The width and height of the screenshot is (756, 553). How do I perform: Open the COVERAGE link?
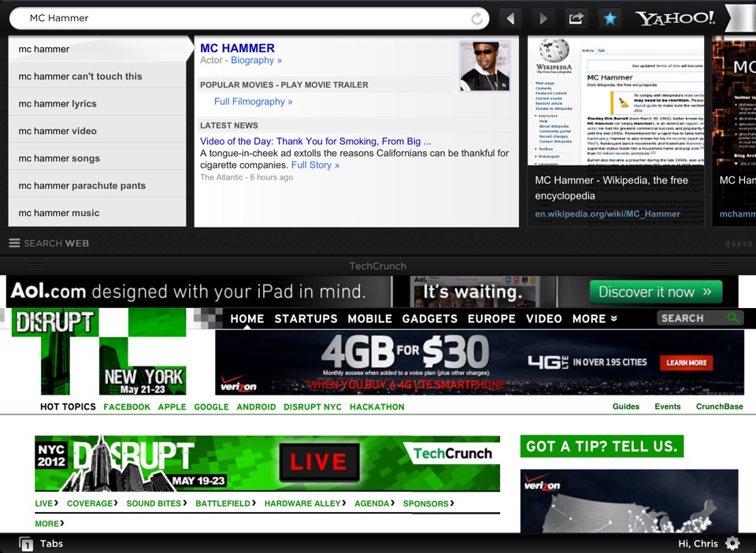[92, 503]
